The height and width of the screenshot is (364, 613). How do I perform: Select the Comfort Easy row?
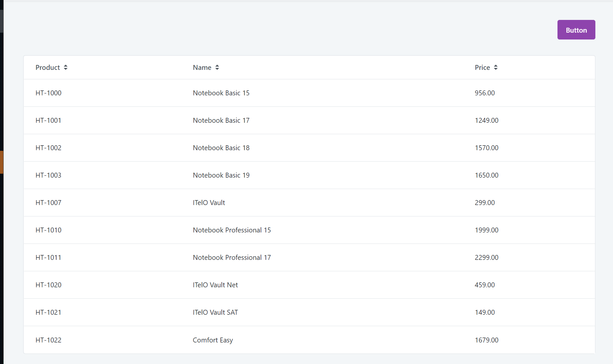[309, 340]
